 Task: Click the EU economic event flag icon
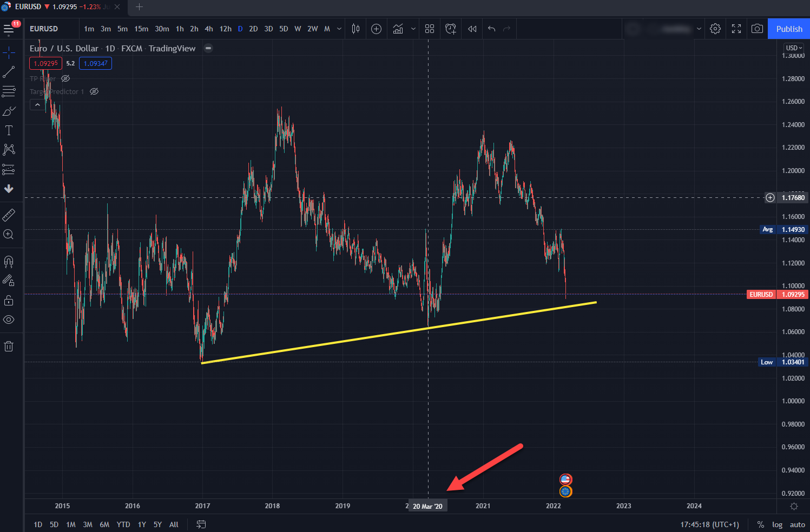(x=565, y=491)
